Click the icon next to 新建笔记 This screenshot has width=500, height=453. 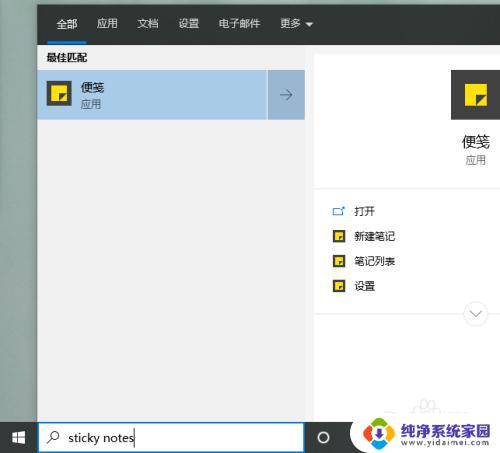pyautogui.click(x=339, y=236)
